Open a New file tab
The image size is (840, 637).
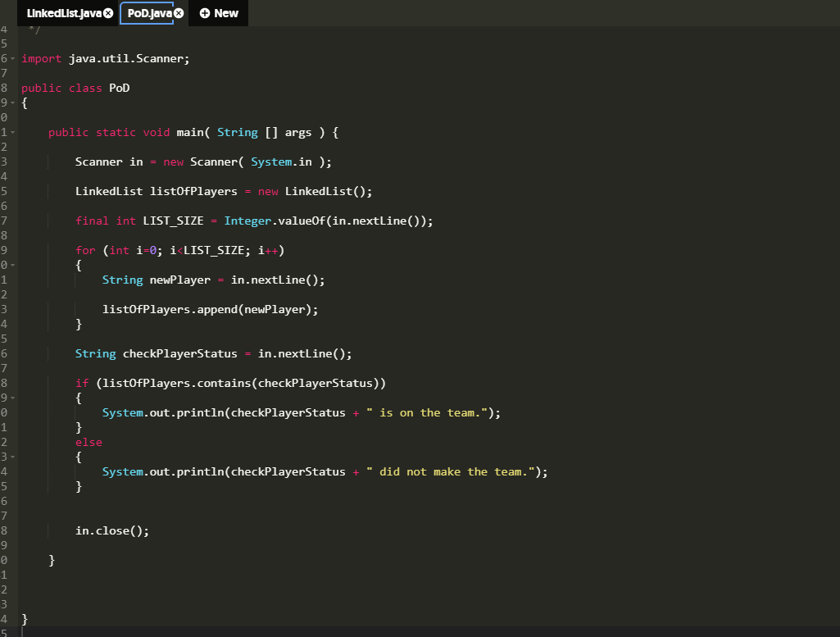pos(219,13)
